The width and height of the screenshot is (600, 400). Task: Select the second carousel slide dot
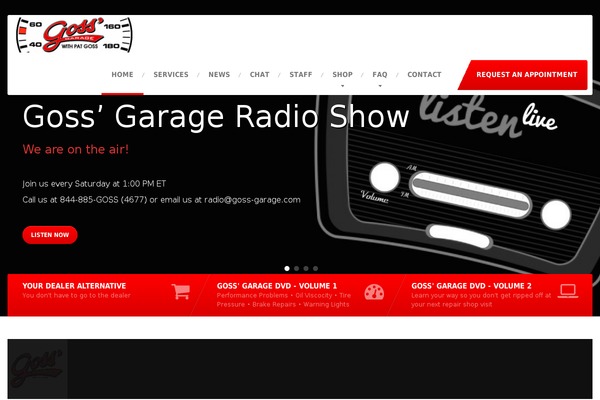pos(297,268)
